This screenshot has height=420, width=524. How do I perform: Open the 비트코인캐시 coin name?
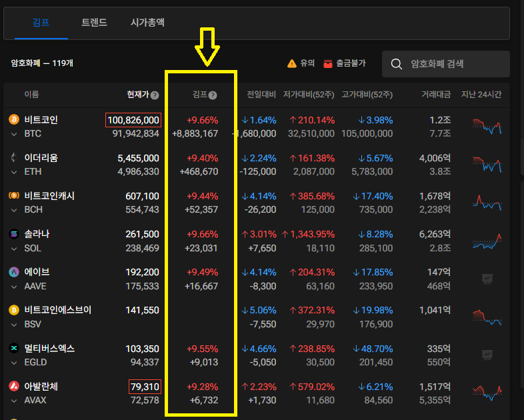tap(49, 196)
